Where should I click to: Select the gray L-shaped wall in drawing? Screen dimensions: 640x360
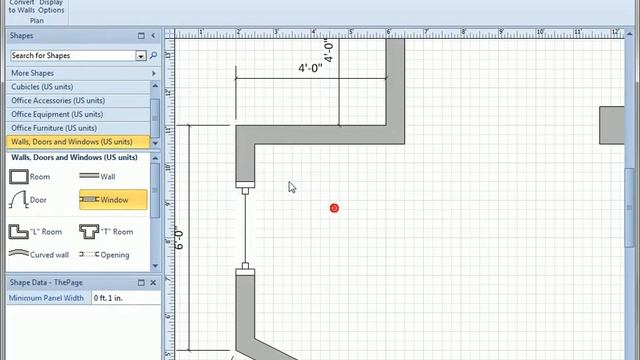coord(321,135)
